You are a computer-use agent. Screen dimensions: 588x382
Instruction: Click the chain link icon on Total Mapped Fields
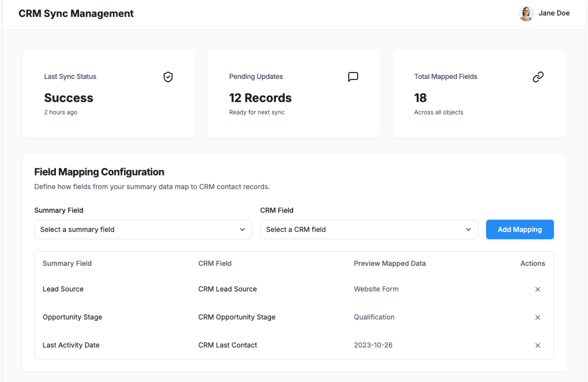click(x=538, y=77)
